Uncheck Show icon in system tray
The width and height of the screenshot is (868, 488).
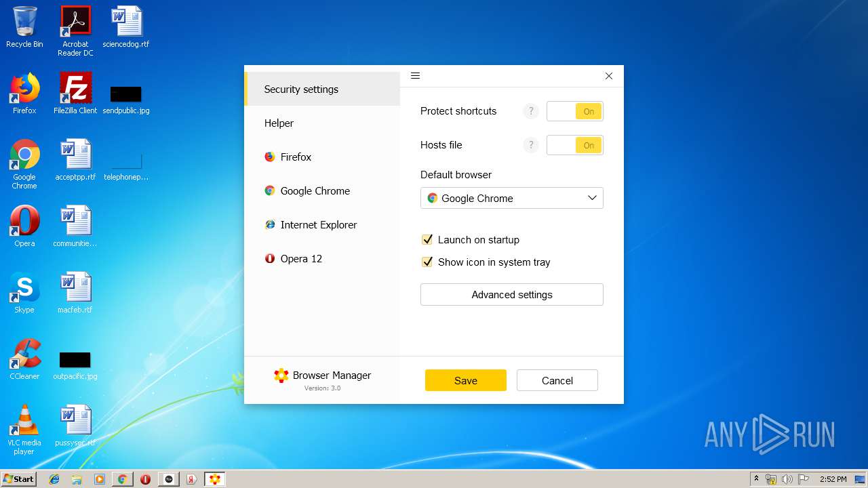[427, 262]
